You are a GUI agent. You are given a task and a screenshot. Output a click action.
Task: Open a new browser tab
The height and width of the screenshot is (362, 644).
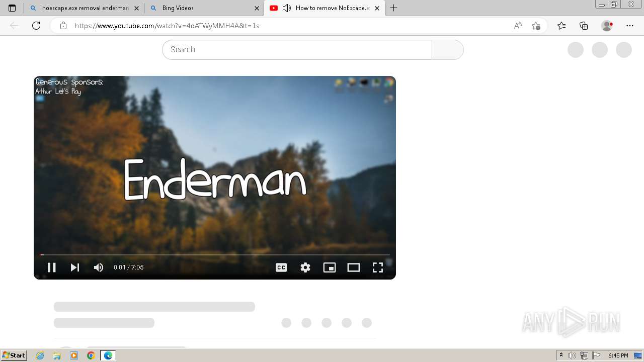(394, 8)
